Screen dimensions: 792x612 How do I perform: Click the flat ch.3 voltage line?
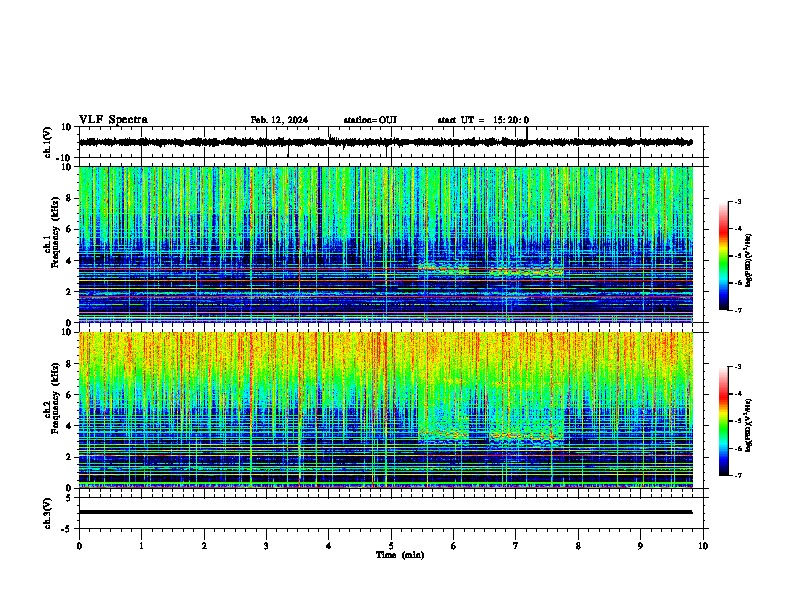pyautogui.click(x=386, y=512)
